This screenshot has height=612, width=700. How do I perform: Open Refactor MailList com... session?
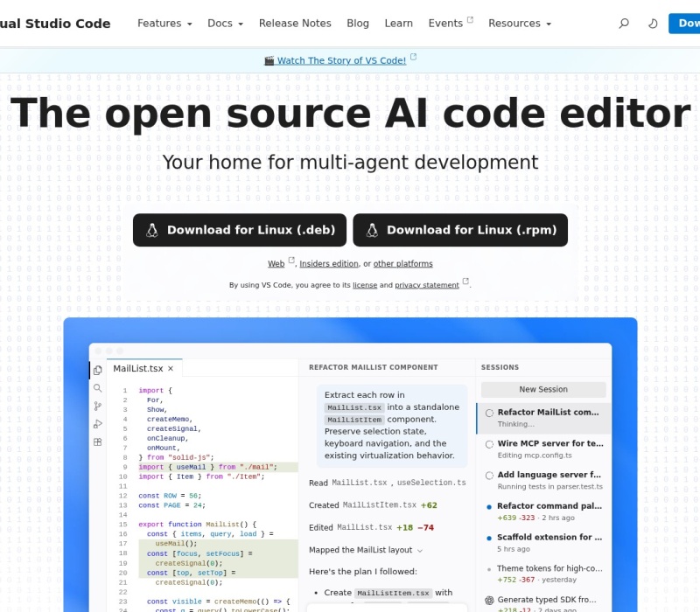pos(543,418)
